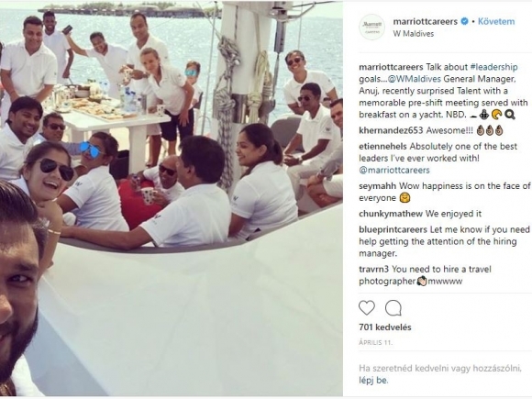Click the lépj be login link
Image resolution: width=532 pixels, height=399 pixels.
(x=373, y=381)
